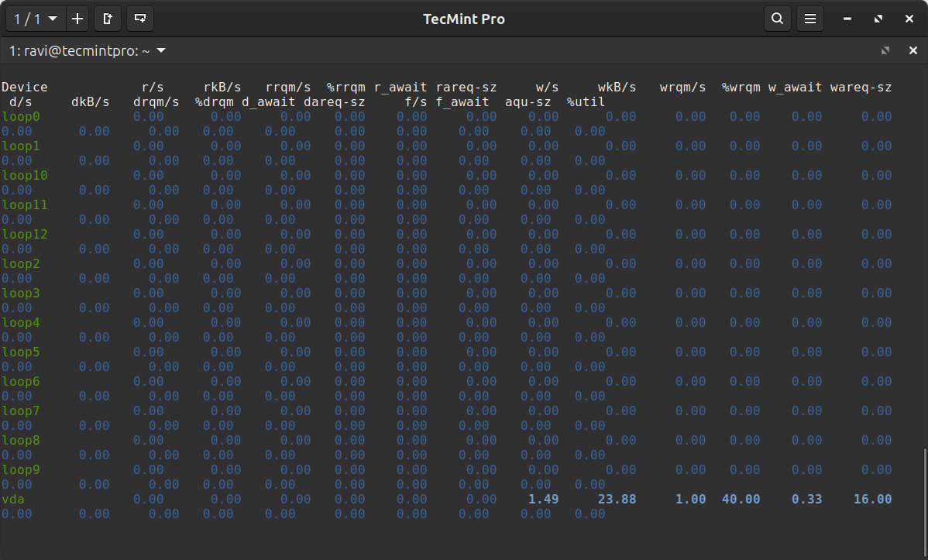Add a terminal below
Viewport: 928px width, 560px height.
coord(140,19)
